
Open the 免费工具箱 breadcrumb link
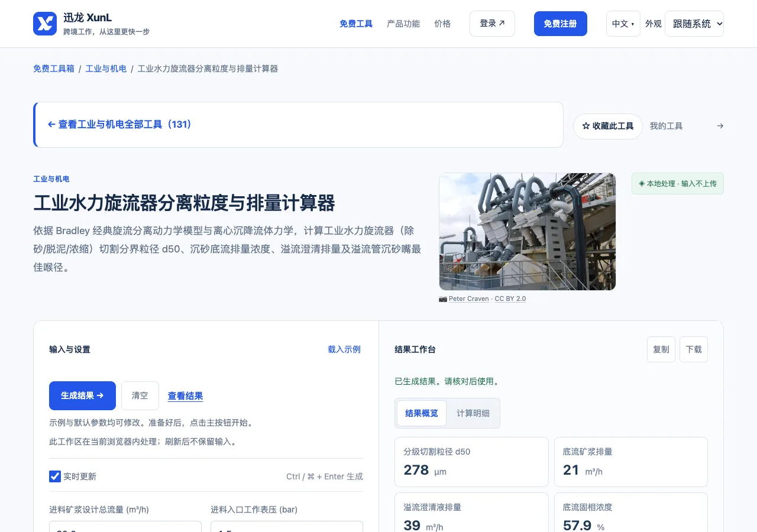click(x=54, y=69)
